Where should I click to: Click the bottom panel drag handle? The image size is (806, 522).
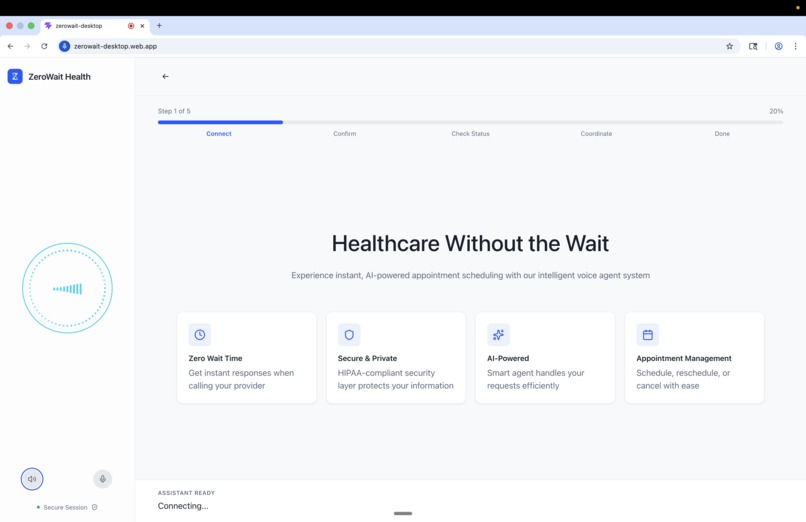click(x=403, y=513)
